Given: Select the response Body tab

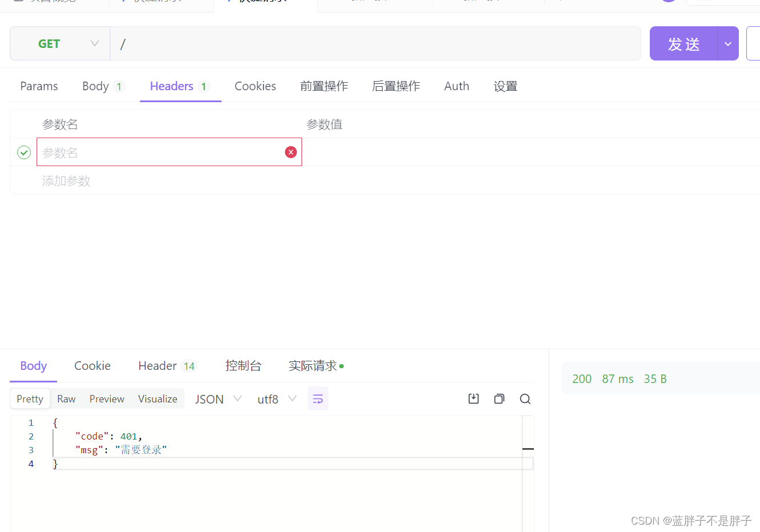Looking at the screenshot, I should coord(33,366).
